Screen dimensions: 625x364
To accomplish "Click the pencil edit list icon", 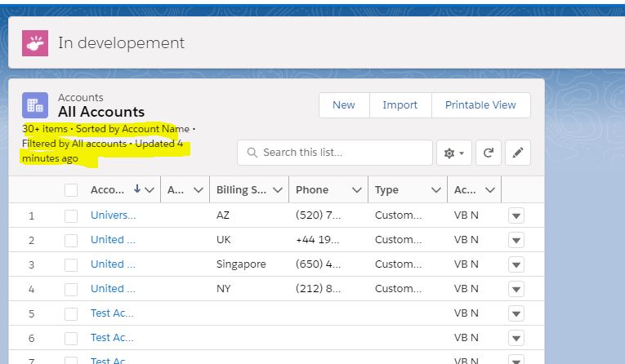I will [x=518, y=153].
